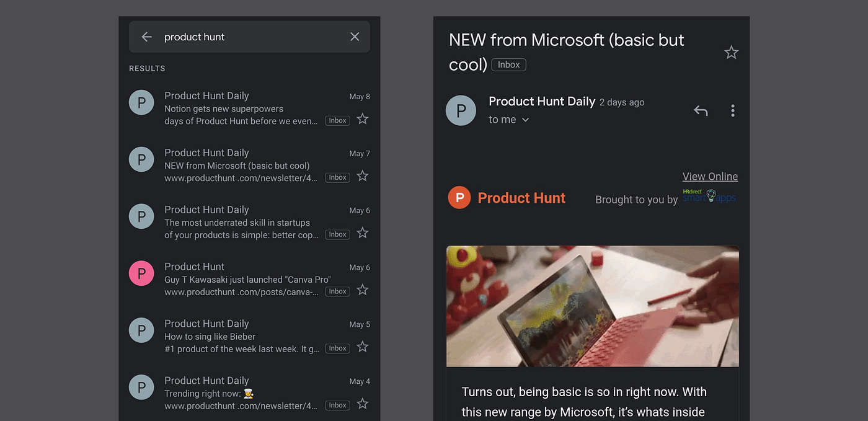Click Inbox tag on the May 7 email

[x=337, y=178]
